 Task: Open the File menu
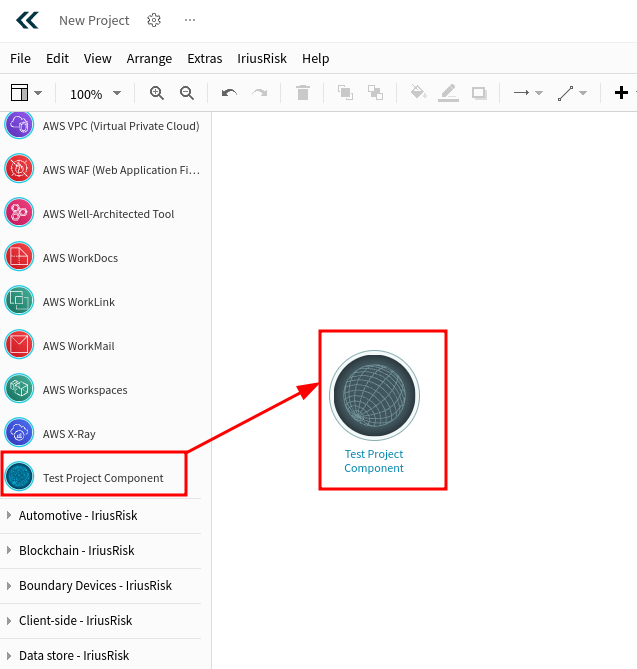click(20, 58)
